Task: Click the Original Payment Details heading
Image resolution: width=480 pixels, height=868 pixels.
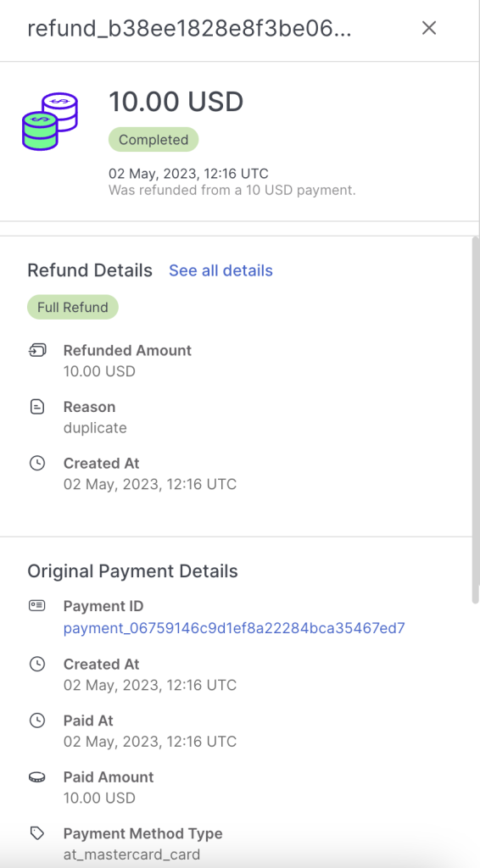Action: (133, 570)
